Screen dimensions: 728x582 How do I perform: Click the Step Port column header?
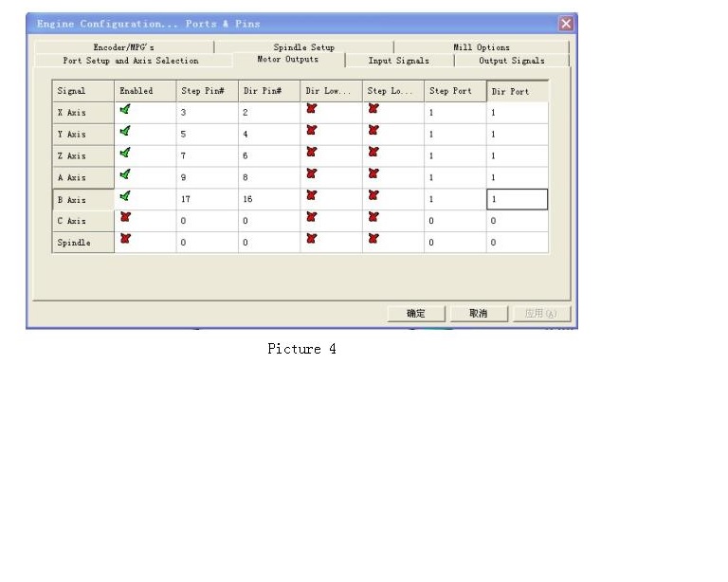[455, 91]
